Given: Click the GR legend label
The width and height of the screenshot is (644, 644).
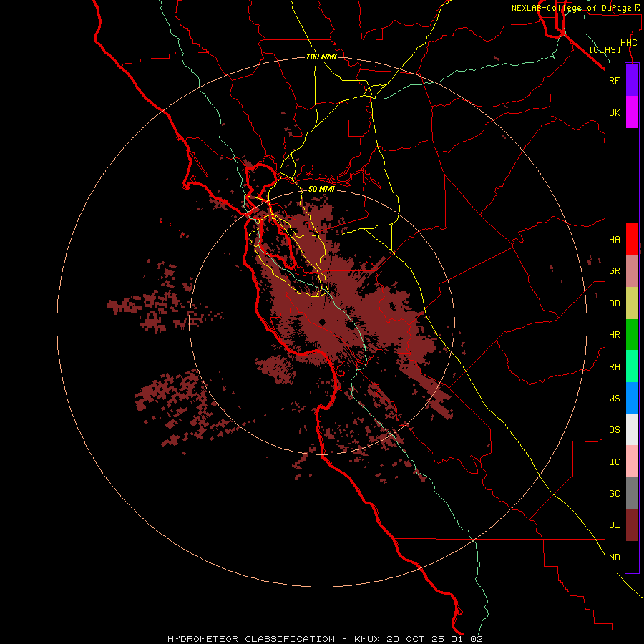Looking at the screenshot, I should coord(614,271).
